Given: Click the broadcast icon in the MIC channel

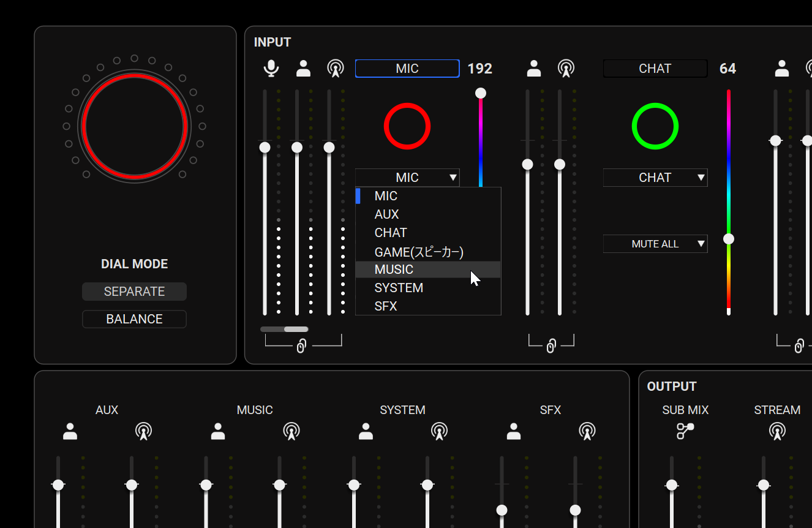Looking at the screenshot, I should 335,68.
